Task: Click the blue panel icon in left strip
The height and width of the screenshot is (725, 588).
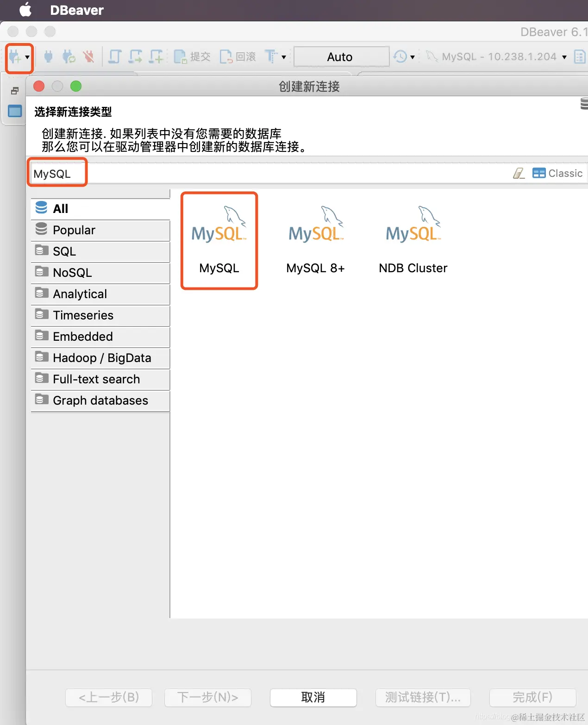Action: (15, 111)
